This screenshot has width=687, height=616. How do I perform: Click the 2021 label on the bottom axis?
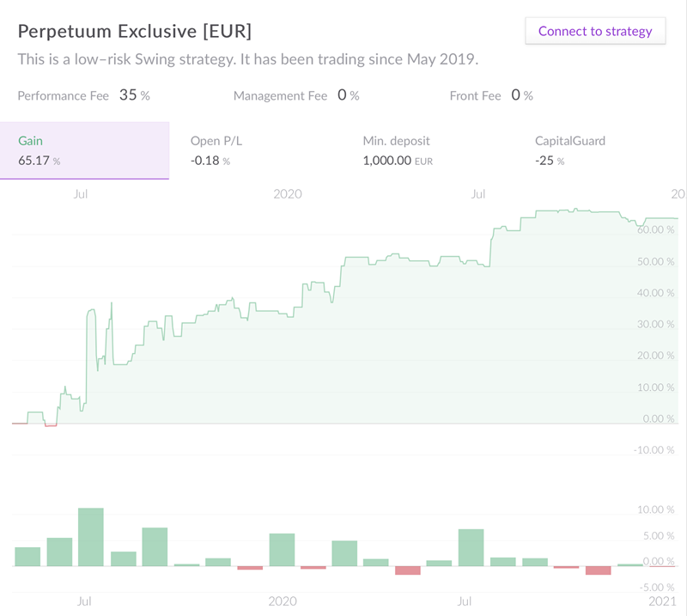click(x=662, y=601)
